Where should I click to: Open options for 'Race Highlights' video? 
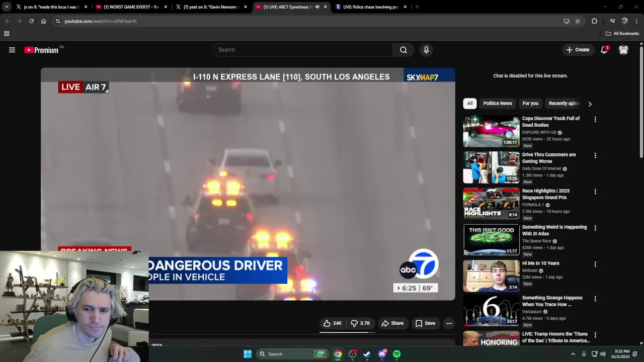(595, 192)
